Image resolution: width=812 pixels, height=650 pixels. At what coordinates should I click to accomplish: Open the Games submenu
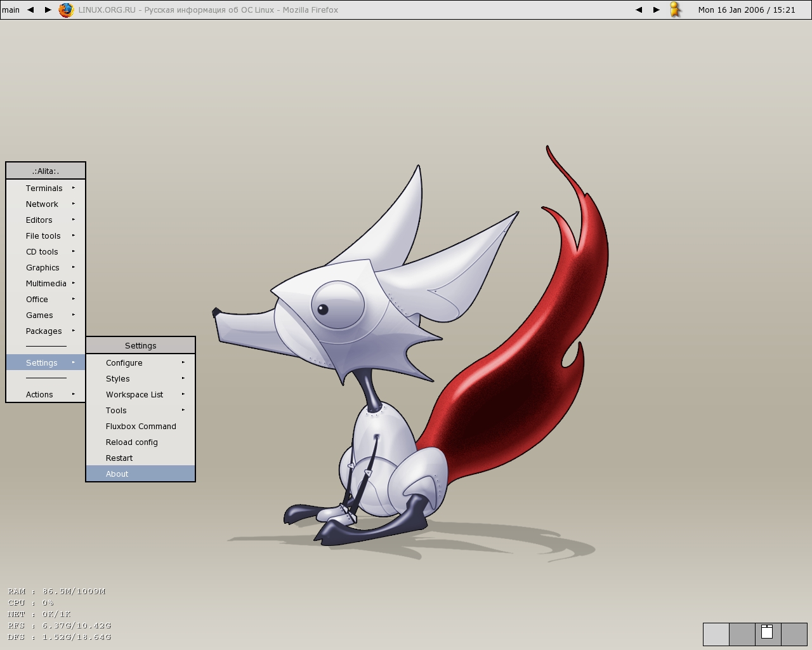tap(46, 315)
